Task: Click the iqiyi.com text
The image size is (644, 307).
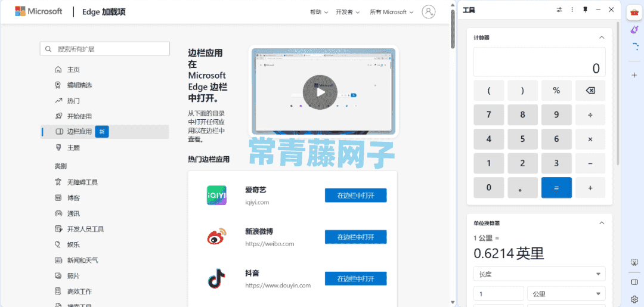Action: click(256, 202)
